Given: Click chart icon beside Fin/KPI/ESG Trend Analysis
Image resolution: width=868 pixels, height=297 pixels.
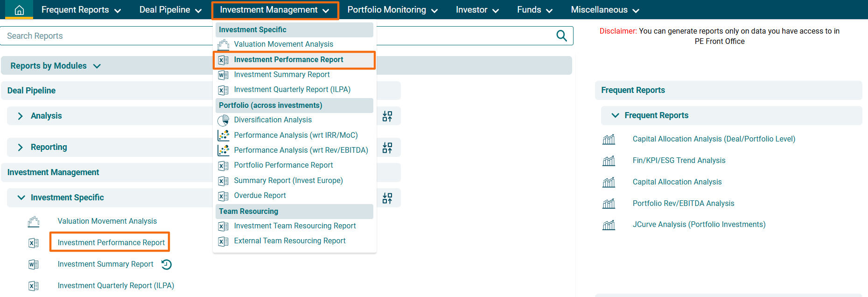Looking at the screenshot, I should [x=609, y=161].
